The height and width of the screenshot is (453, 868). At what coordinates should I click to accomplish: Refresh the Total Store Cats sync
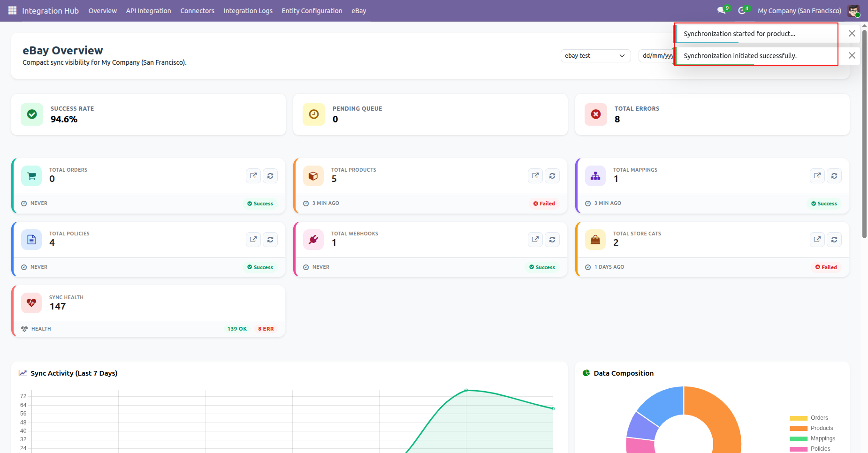click(834, 240)
